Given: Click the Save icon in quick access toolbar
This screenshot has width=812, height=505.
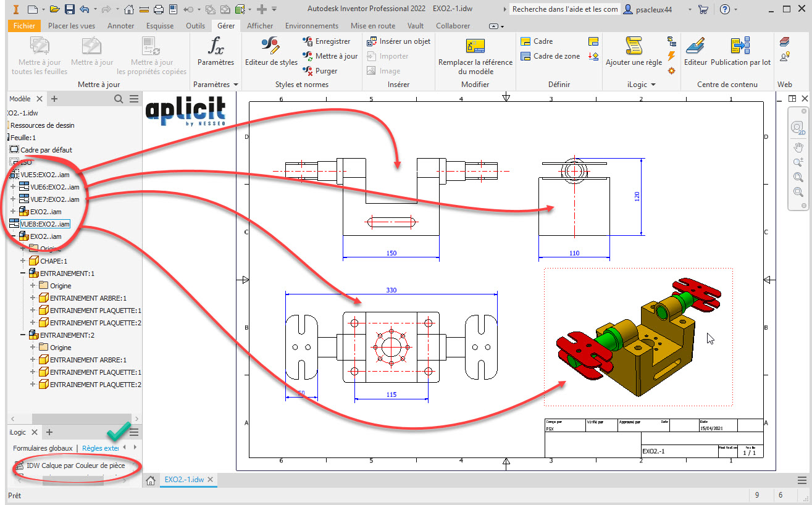Looking at the screenshot, I should tap(70, 9).
